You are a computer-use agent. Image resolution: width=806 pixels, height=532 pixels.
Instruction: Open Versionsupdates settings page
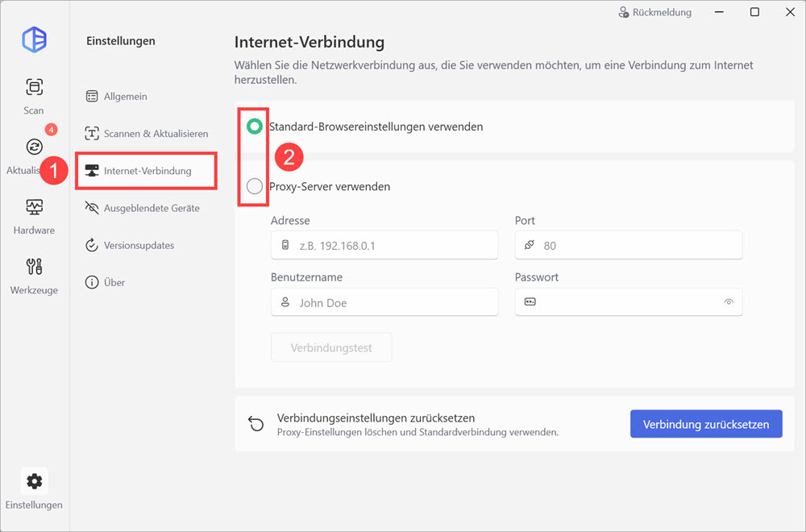tap(138, 245)
